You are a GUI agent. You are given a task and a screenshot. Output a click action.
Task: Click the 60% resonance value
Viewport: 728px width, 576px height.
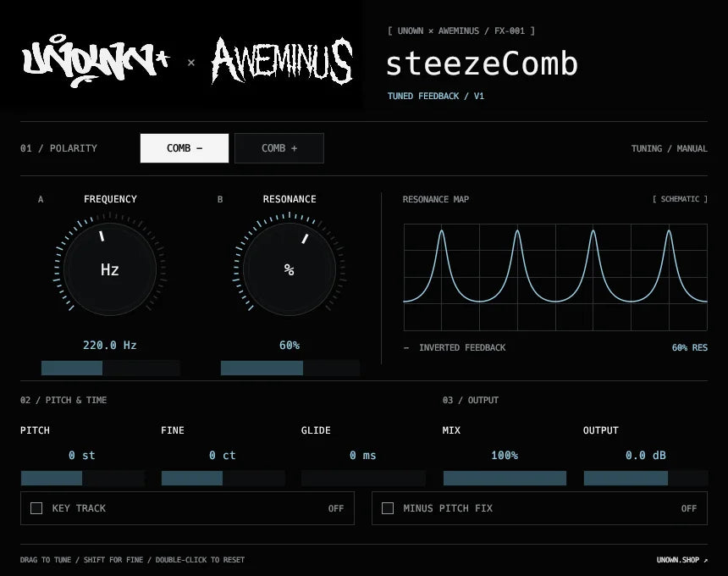(290, 345)
